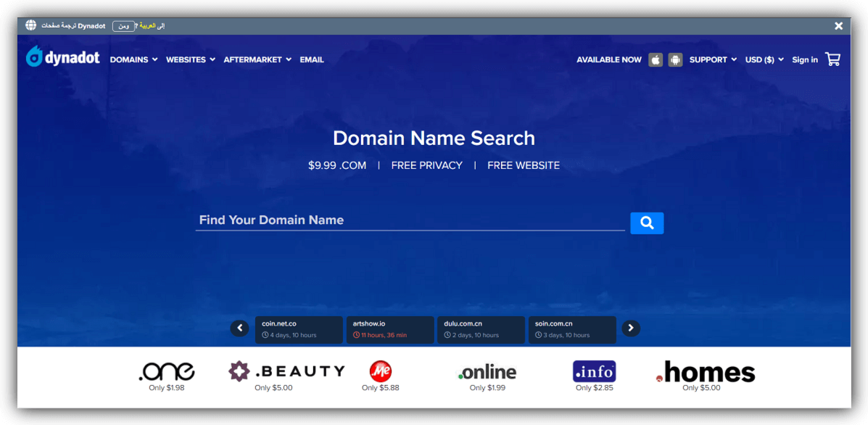Open the soin.com.cn auction card
868x425 pixels.
572,330
